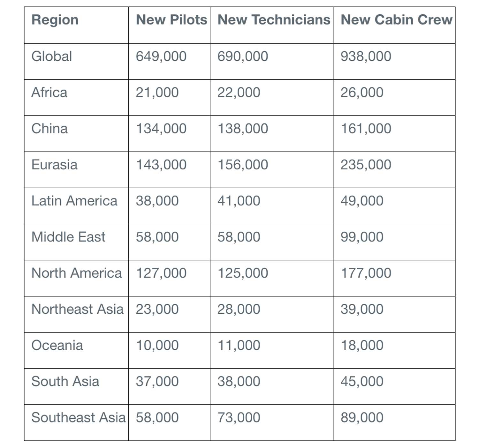
Task: Select Eurasia technicians value 156,000
Action: pos(243,165)
